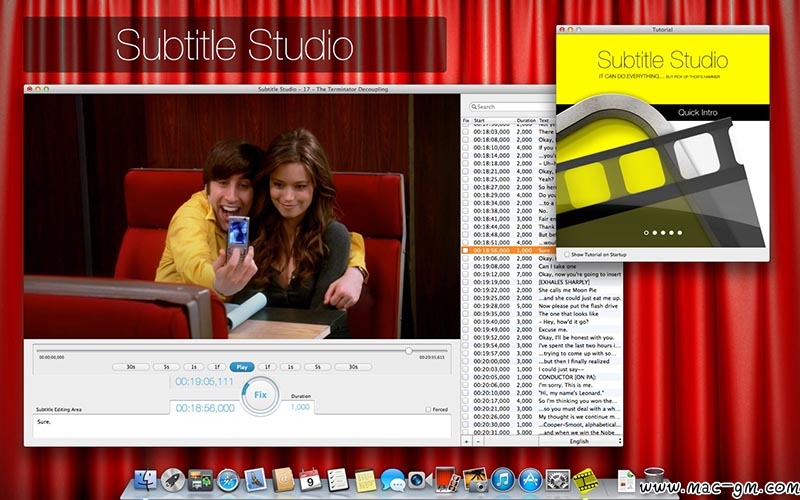800x500 pixels.
Task: Open Contacts address book in dock
Action: pyautogui.click(x=283, y=480)
